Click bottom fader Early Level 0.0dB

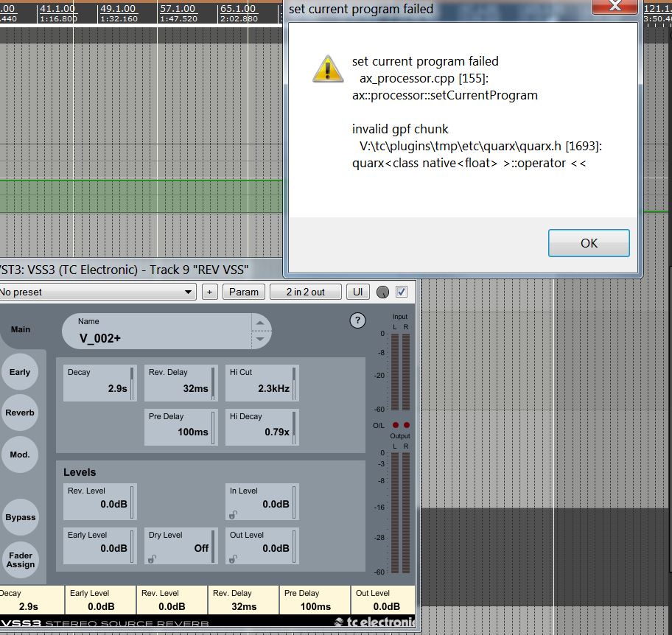click(x=101, y=600)
